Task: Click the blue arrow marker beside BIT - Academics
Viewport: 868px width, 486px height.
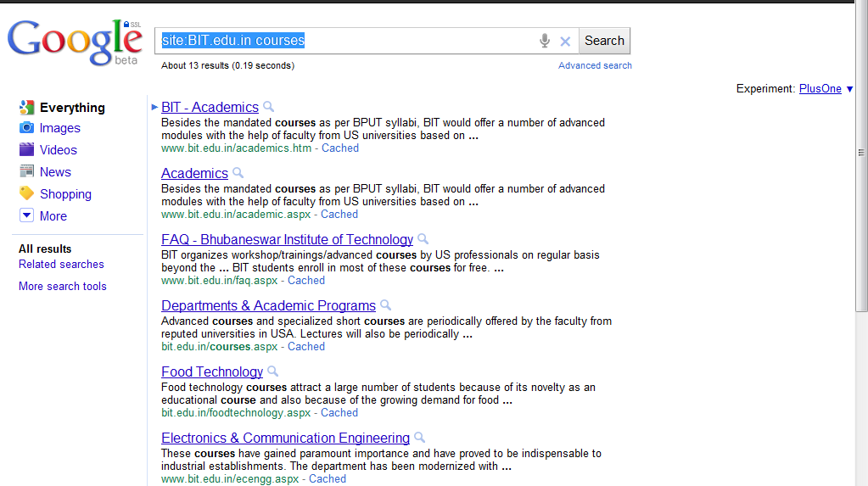Action: (x=154, y=107)
